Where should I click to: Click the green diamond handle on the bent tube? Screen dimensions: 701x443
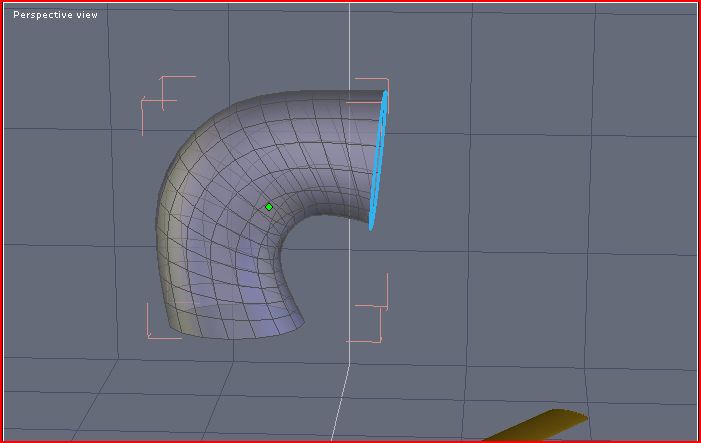tap(269, 207)
